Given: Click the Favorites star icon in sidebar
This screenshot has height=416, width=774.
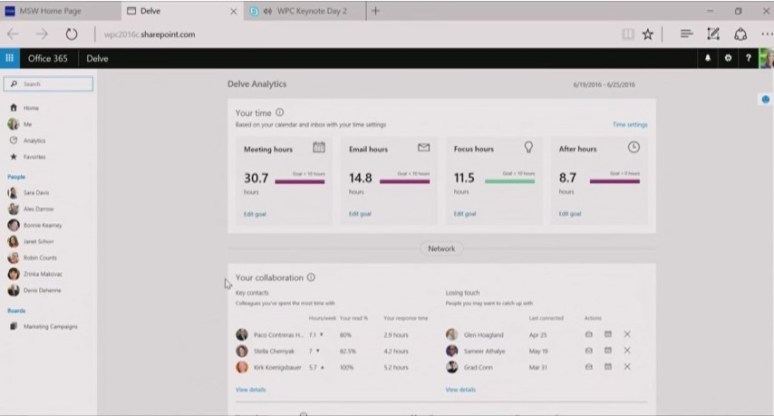Looking at the screenshot, I should coord(13,157).
